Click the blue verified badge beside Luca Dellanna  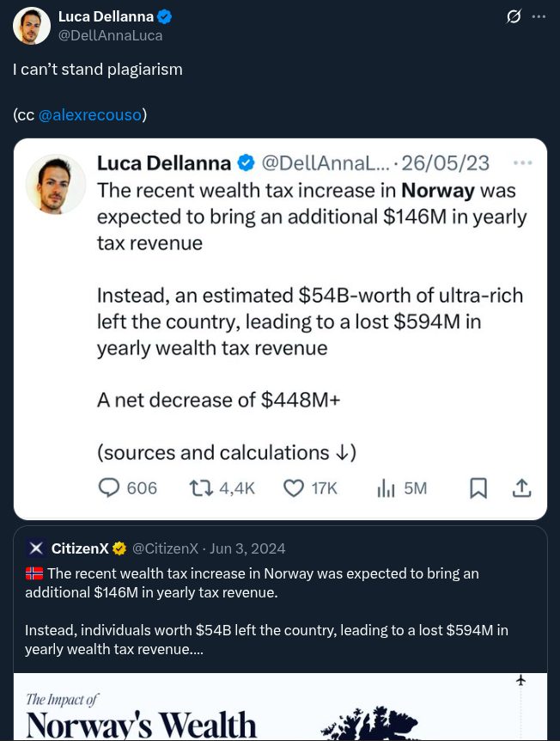click(166, 16)
